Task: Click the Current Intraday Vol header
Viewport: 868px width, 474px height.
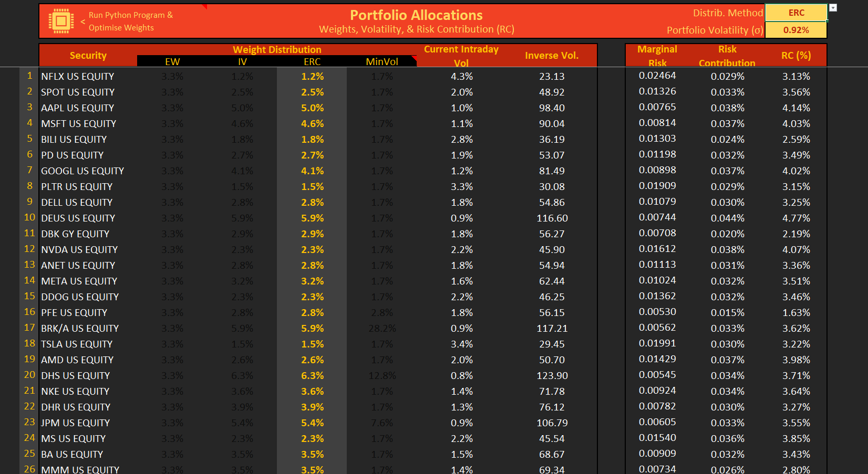Action: 461,55
